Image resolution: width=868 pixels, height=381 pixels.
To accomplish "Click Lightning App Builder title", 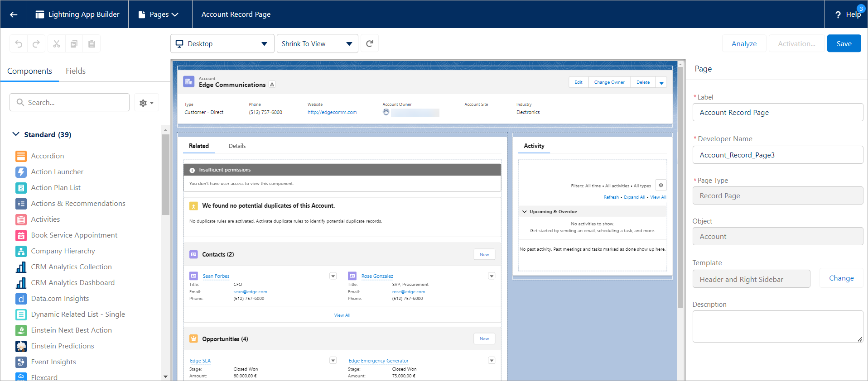I will point(84,14).
